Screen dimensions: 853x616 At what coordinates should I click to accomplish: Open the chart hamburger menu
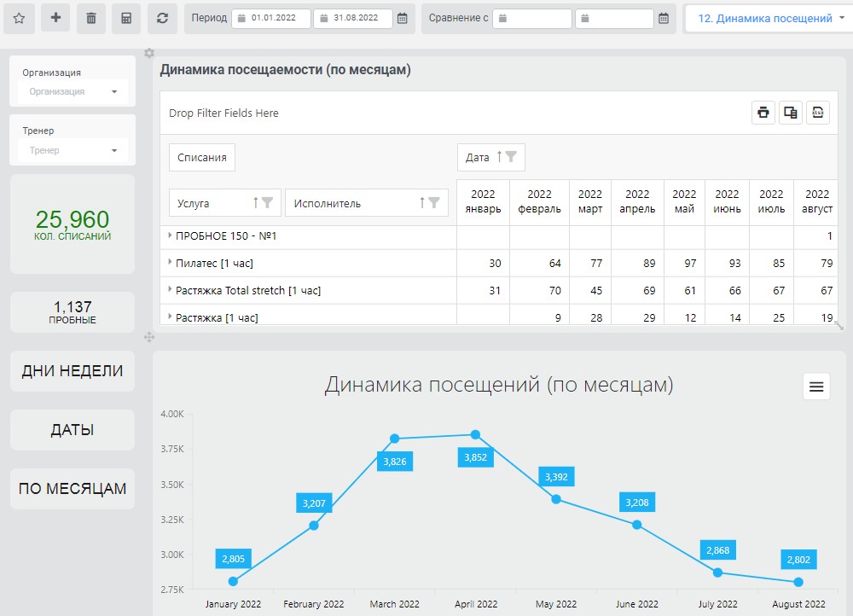click(816, 386)
